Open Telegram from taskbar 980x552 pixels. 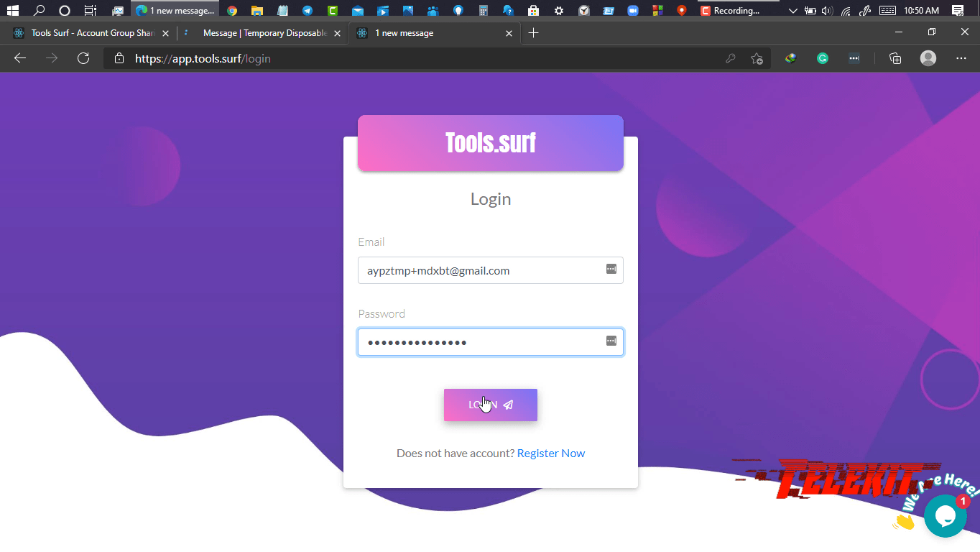(308, 11)
